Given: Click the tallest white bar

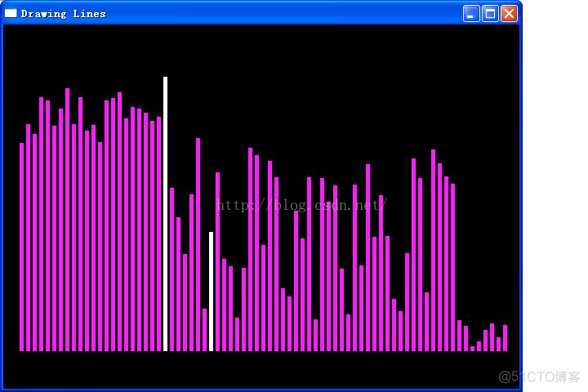Looking at the screenshot, I should (x=165, y=214).
